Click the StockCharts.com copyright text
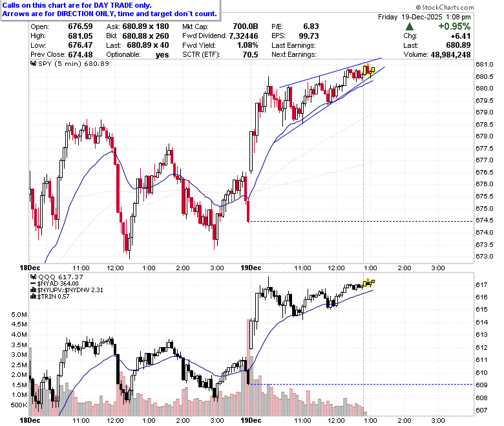 [445, 7]
